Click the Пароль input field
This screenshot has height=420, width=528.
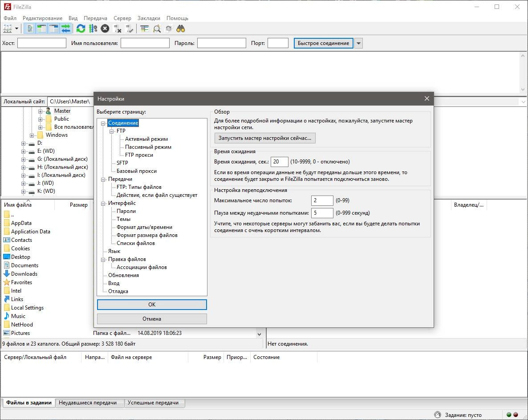pyautogui.click(x=222, y=43)
